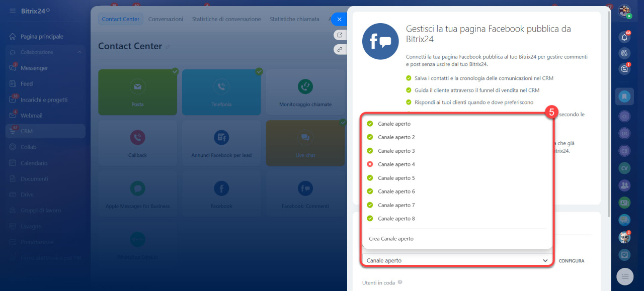
Task: Open the Posta mail tile icon
Action: pos(137,86)
